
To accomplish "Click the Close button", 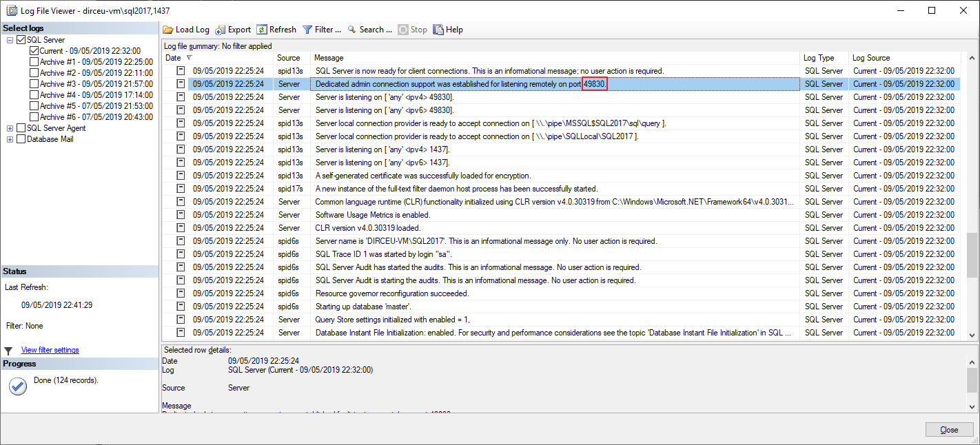I will tap(949, 430).
